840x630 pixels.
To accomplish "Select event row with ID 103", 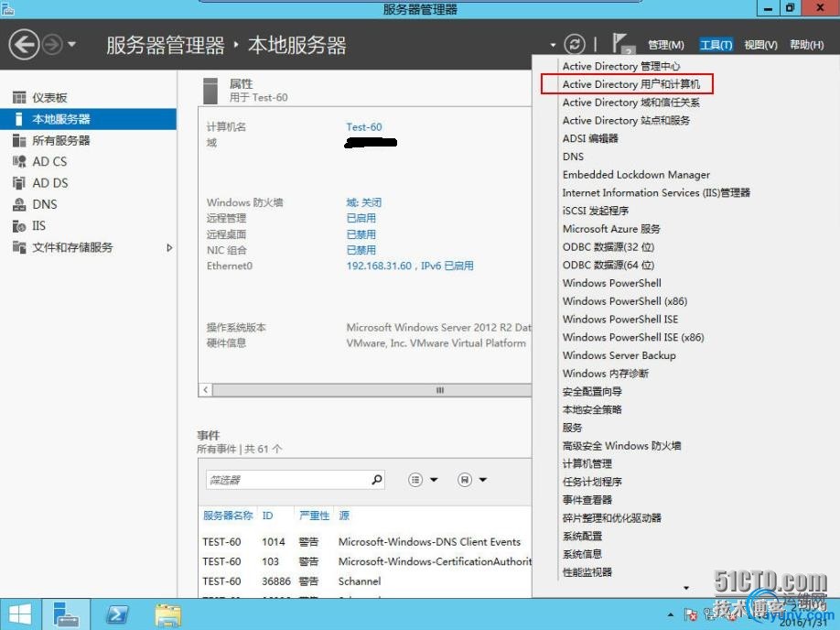I will [365, 562].
